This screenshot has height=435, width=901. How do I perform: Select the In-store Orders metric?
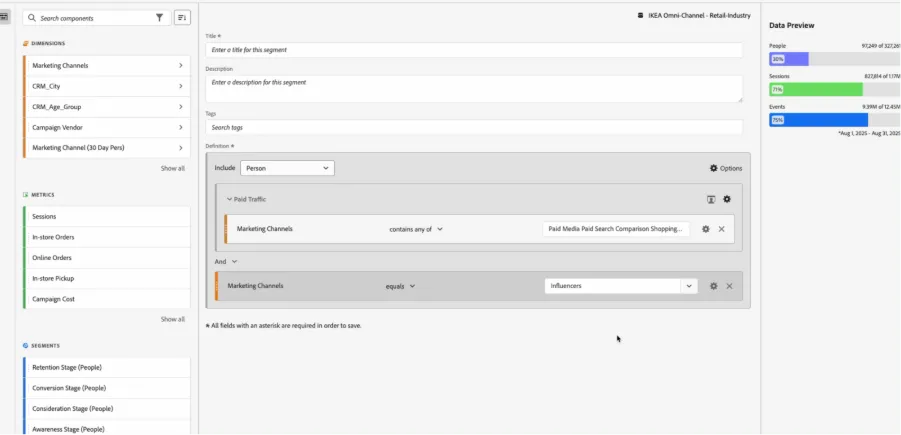pos(106,237)
